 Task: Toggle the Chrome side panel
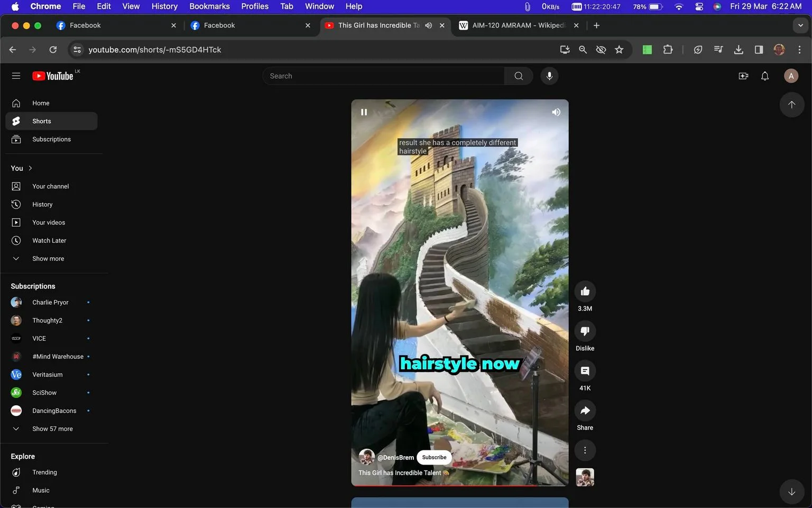coord(759,50)
